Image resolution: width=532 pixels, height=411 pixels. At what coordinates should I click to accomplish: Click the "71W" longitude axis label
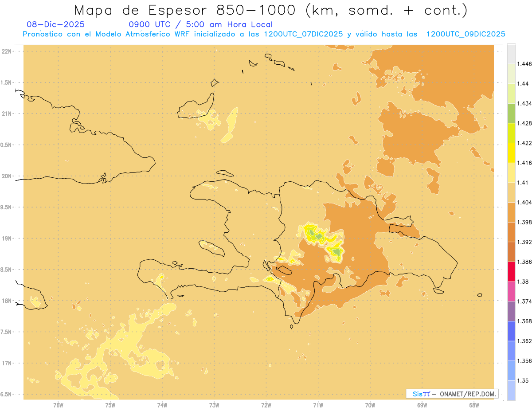pos(318,405)
